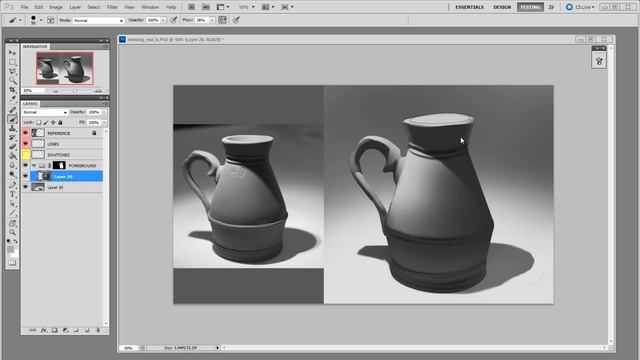Viewport: 640px width, 360px height.
Task: Open the Filter menu
Action: pyautogui.click(x=112, y=7)
